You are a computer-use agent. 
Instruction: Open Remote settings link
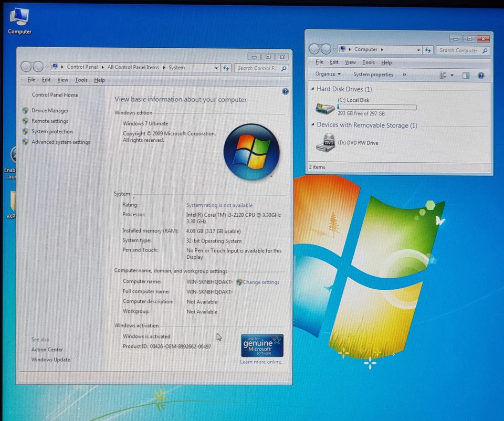click(50, 121)
